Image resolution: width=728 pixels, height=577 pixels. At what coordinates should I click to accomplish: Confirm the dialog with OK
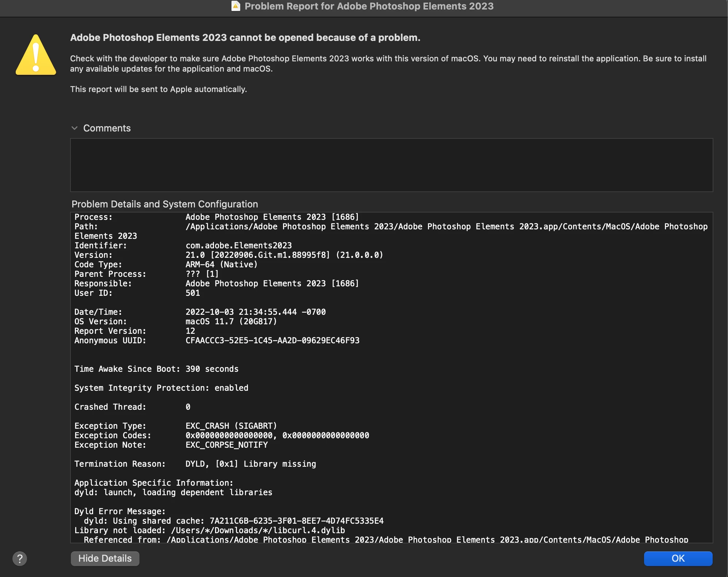(x=678, y=558)
